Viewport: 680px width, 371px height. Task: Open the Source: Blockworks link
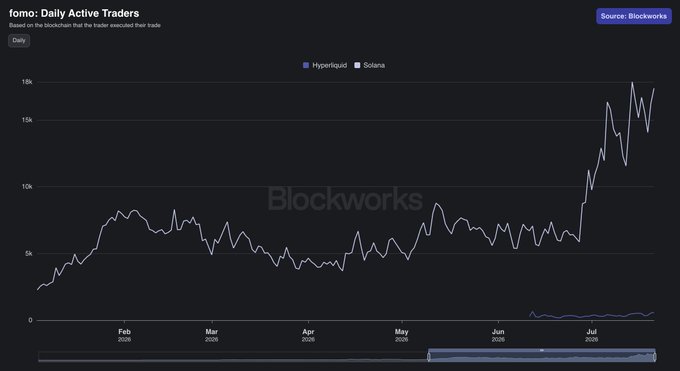(x=634, y=16)
